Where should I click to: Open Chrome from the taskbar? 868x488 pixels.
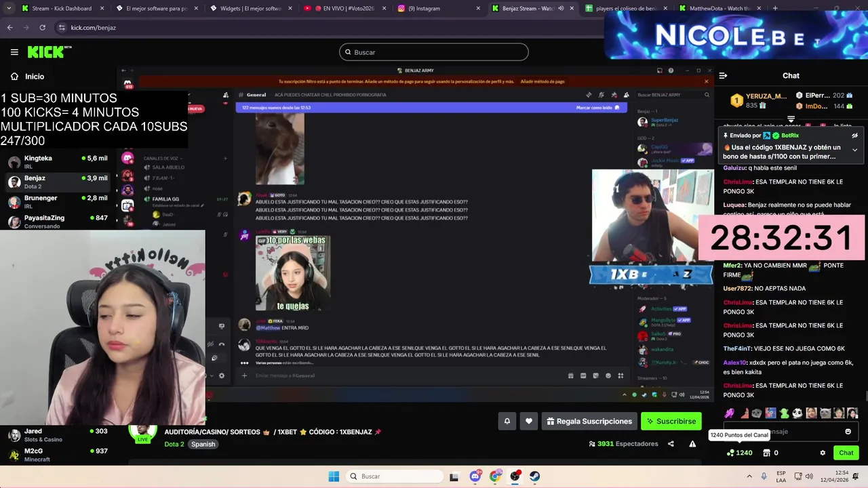click(495, 476)
